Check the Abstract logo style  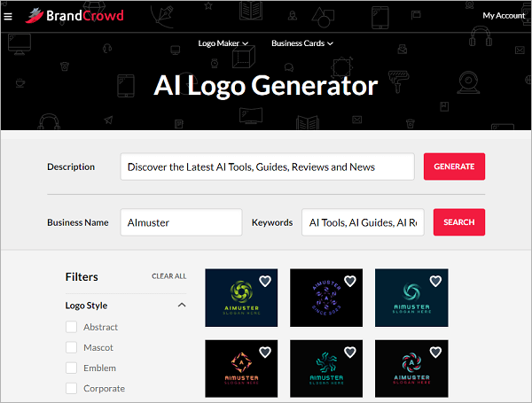pyautogui.click(x=71, y=327)
